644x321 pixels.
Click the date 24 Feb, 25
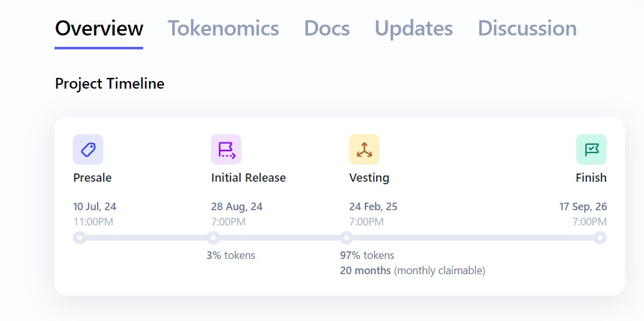(x=374, y=206)
